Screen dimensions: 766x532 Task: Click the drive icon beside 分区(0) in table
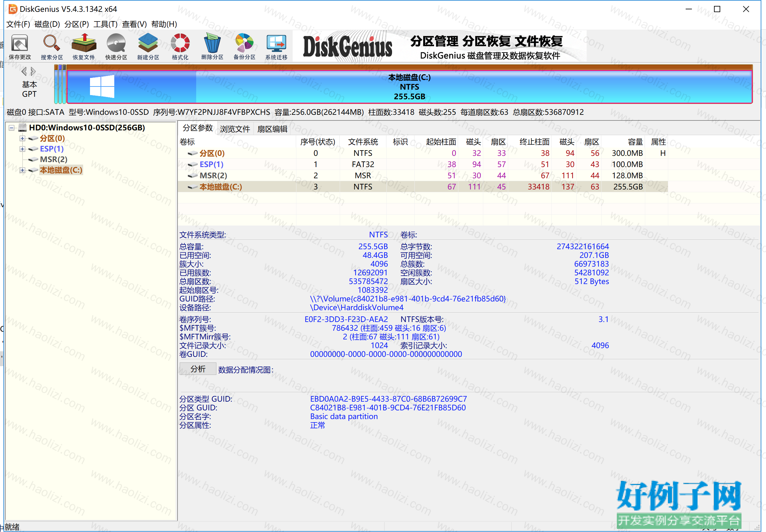point(192,153)
